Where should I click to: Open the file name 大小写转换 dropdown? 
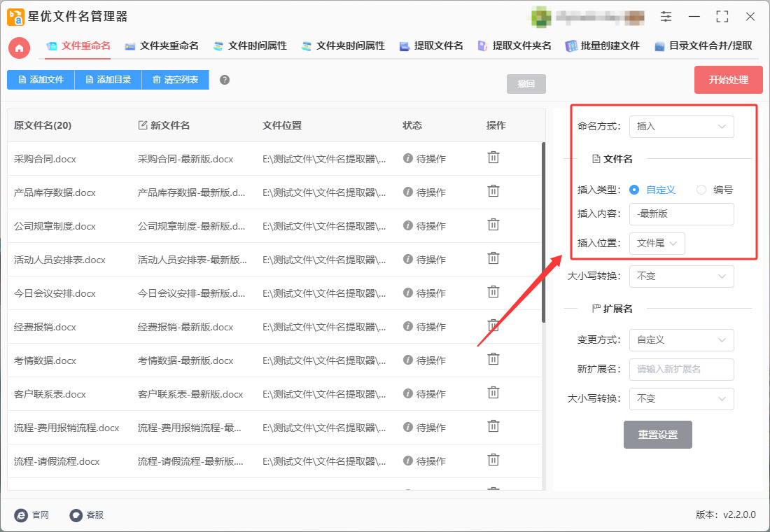(x=682, y=276)
